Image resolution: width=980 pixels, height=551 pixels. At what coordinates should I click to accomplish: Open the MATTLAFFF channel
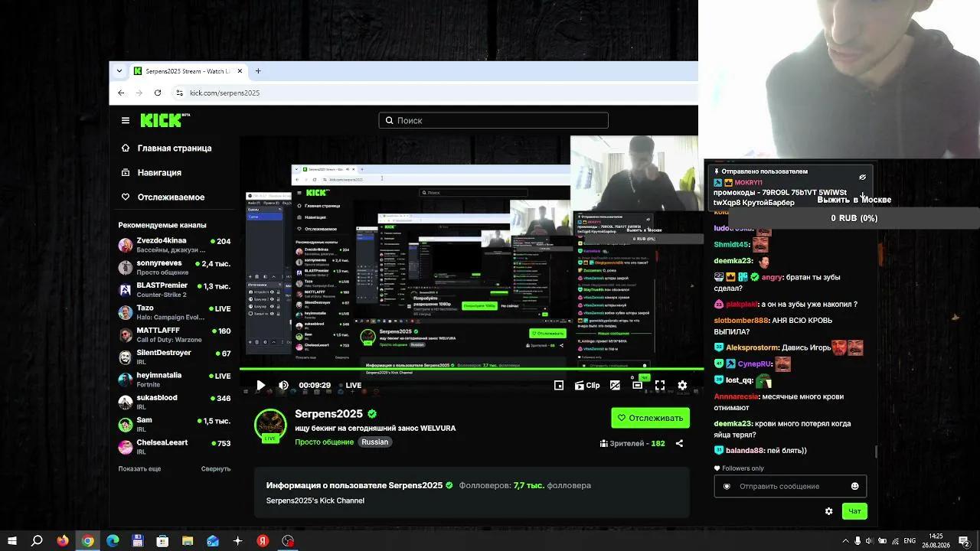tap(175, 334)
